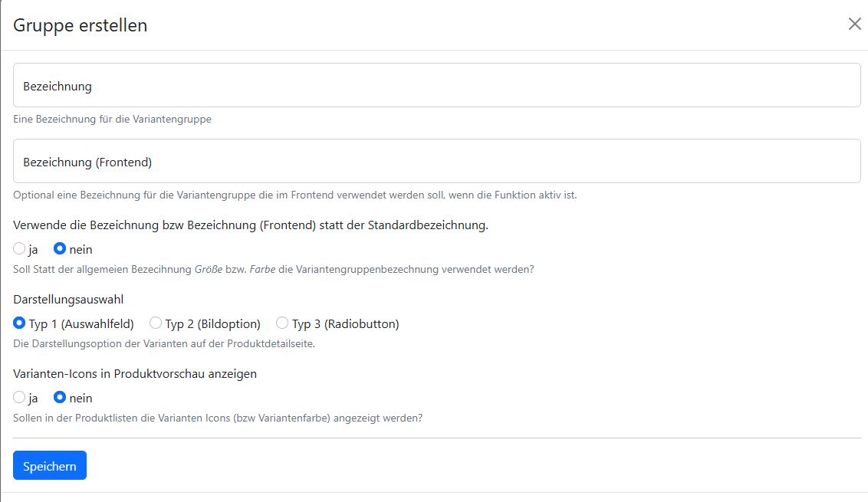The height and width of the screenshot is (502, 868).
Task: Click the Darstellungsauswahl section label
Action: click(68, 300)
